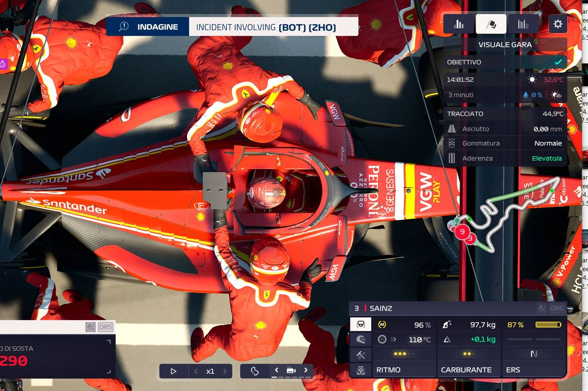
Task: Click the race car icon below the wrench
Action: pyautogui.click(x=360, y=369)
